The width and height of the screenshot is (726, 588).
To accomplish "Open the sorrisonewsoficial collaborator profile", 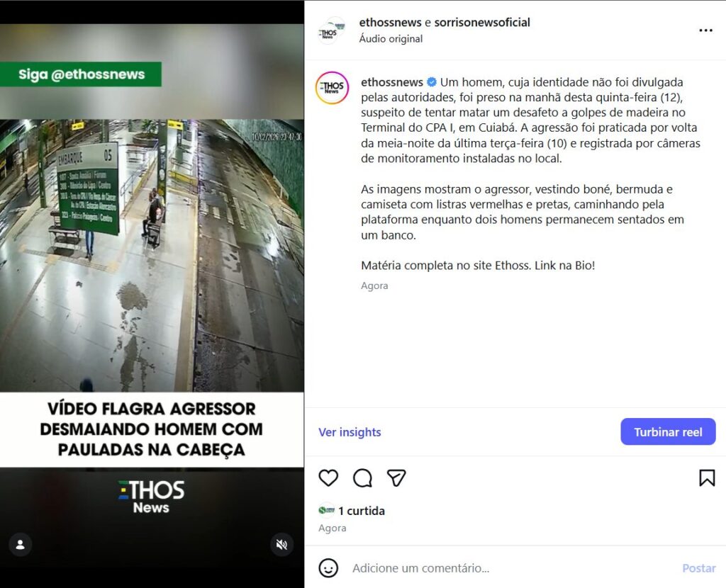I will pyautogui.click(x=482, y=22).
